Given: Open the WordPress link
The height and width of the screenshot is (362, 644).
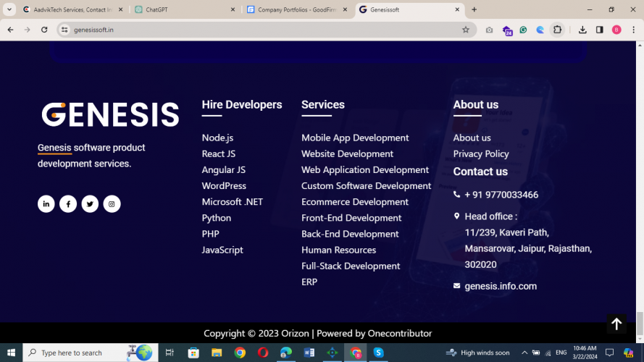Looking at the screenshot, I should (224, 186).
